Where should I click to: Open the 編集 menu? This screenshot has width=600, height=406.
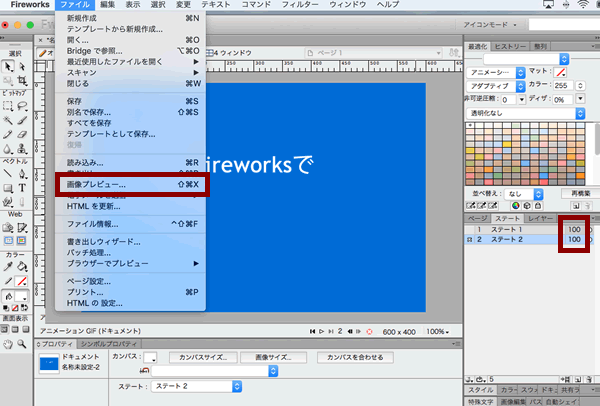(x=108, y=5)
